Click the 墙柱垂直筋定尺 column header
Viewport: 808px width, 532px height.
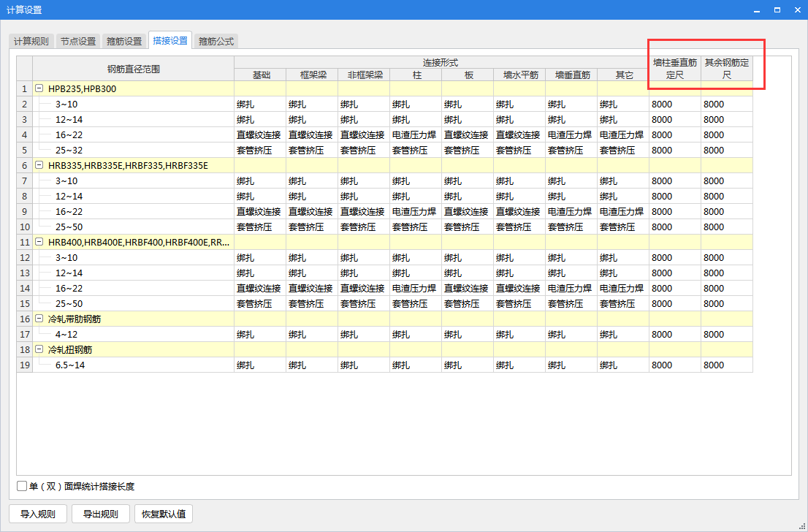pos(675,69)
